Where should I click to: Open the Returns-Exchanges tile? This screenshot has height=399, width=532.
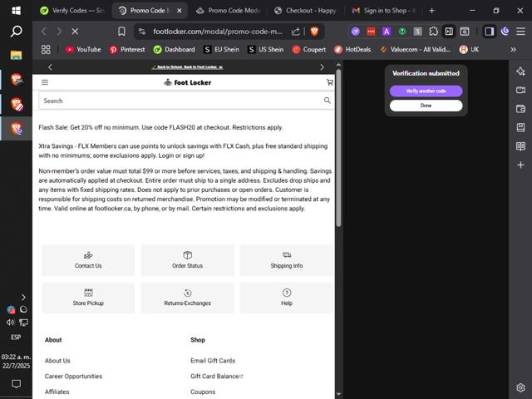(x=187, y=298)
